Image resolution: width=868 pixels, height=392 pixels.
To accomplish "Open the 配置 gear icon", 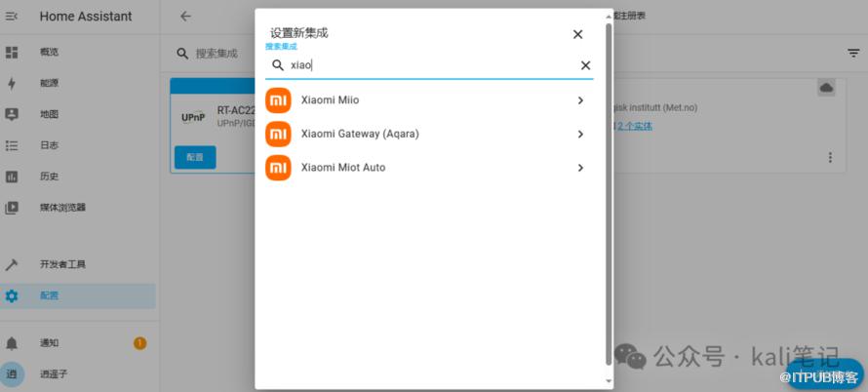I will click(12, 296).
